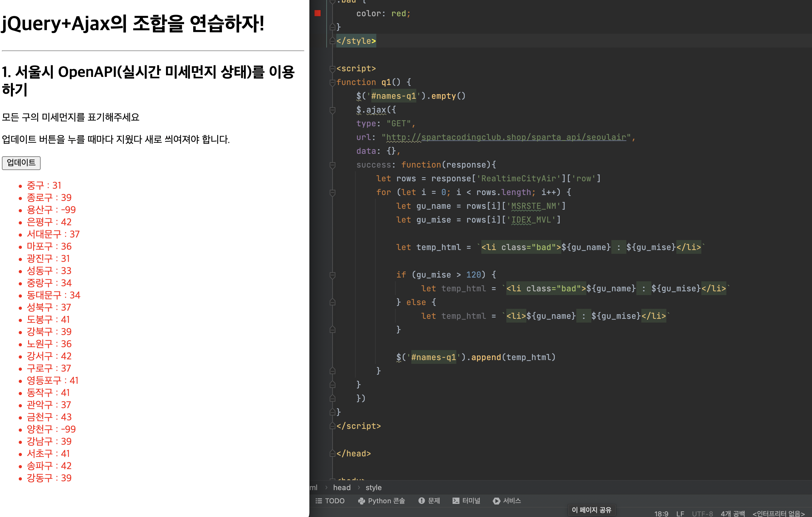Image resolution: width=812 pixels, height=517 pixels.
Task: Click the list item 마포구 : 36
Action: tap(49, 246)
